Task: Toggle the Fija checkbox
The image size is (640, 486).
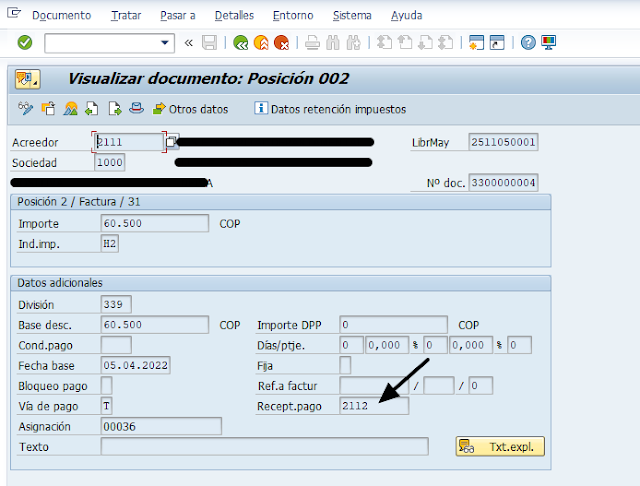Action: point(345,365)
